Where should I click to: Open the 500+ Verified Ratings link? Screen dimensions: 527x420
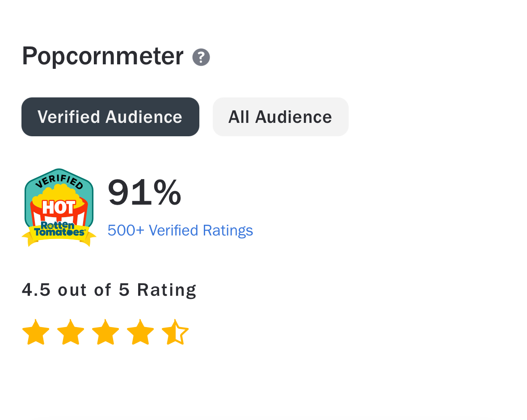(x=180, y=231)
